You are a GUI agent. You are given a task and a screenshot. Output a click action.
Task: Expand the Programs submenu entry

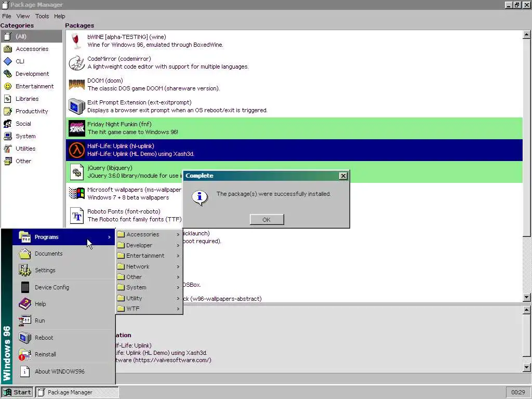64,237
